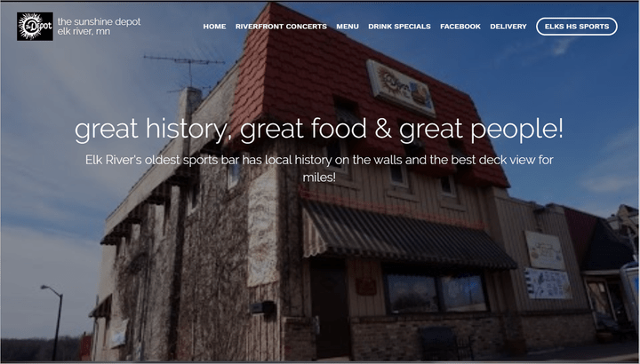View the DRINK SPECIALS page
640x364 pixels.
coord(400,27)
